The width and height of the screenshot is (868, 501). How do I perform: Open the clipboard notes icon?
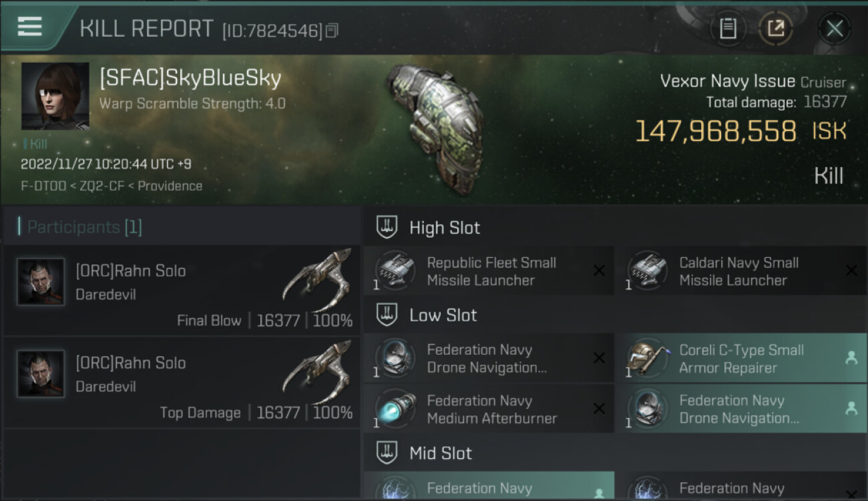coord(728,29)
